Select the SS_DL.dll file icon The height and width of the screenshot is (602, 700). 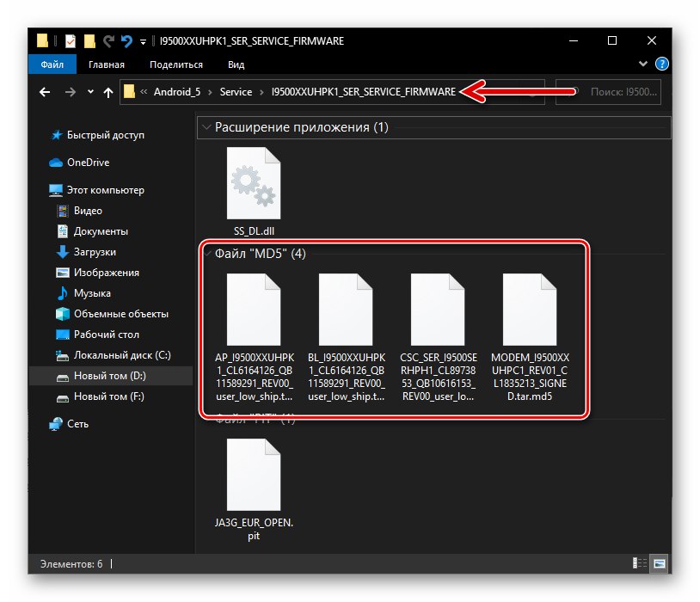(254, 183)
